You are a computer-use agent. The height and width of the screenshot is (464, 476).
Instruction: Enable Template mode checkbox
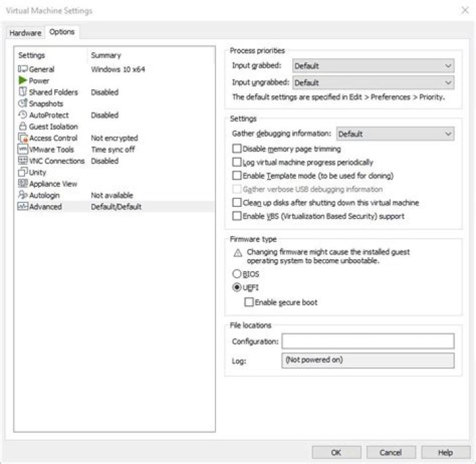pos(237,175)
